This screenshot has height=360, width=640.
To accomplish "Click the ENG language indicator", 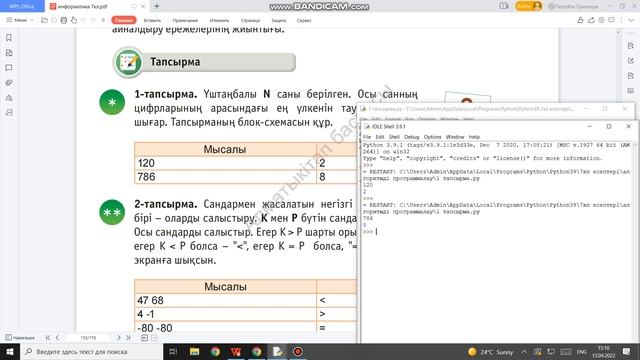I will click(582, 352).
